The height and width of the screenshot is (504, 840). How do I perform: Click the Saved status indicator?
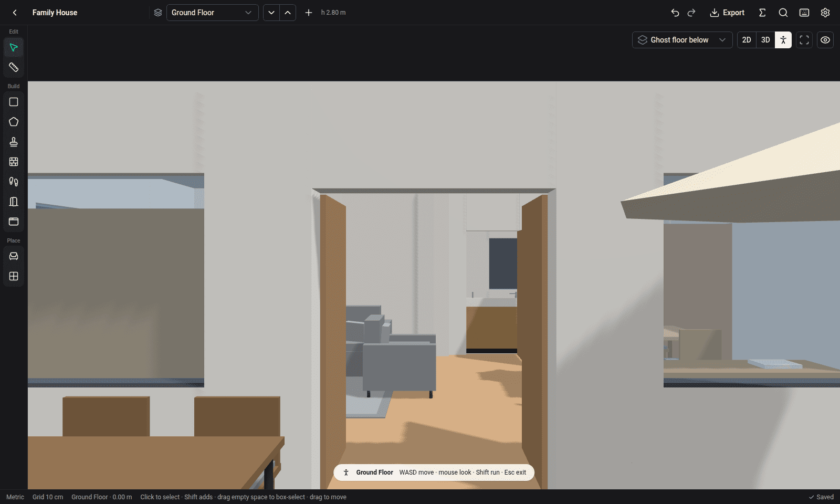pyautogui.click(x=821, y=497)
